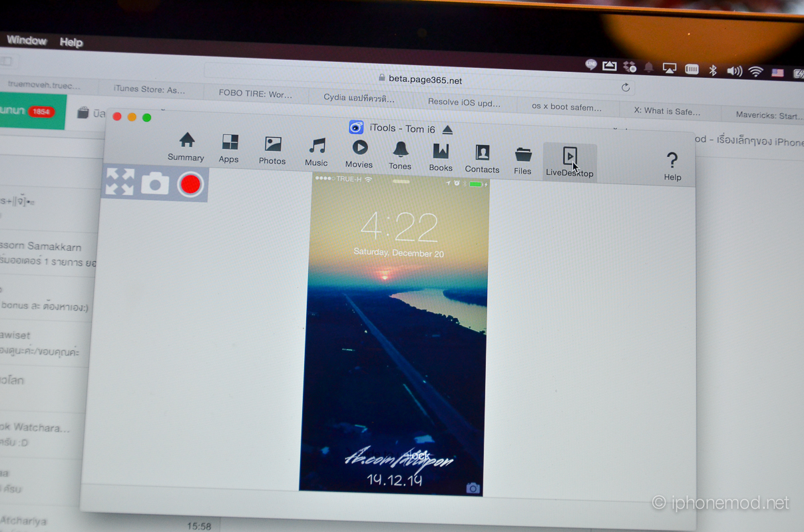
Task: Reload the beta.page365.net page
Action: point(625,86)
